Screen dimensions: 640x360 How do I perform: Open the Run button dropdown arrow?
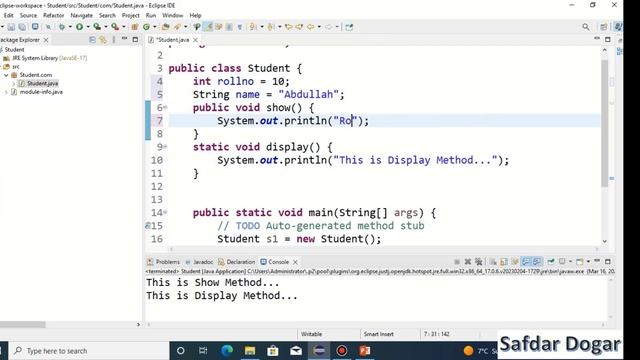pos(88,27)
